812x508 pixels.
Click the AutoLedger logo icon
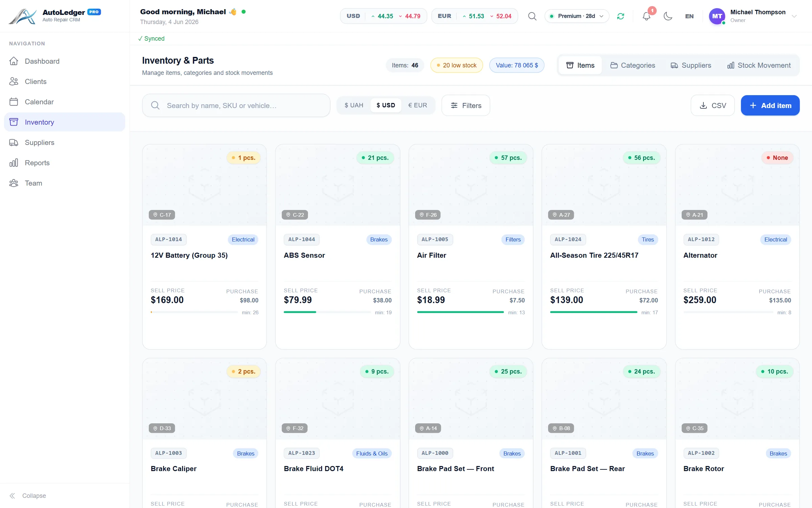point(22,16)
